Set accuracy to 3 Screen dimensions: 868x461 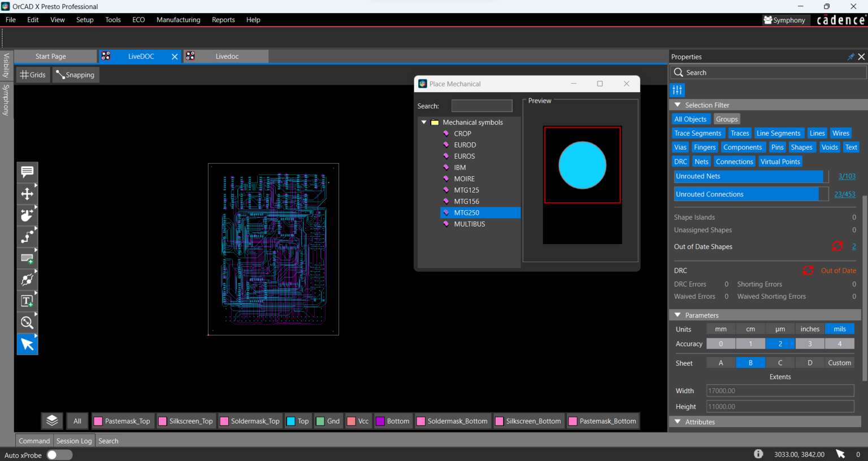[810, 343]
